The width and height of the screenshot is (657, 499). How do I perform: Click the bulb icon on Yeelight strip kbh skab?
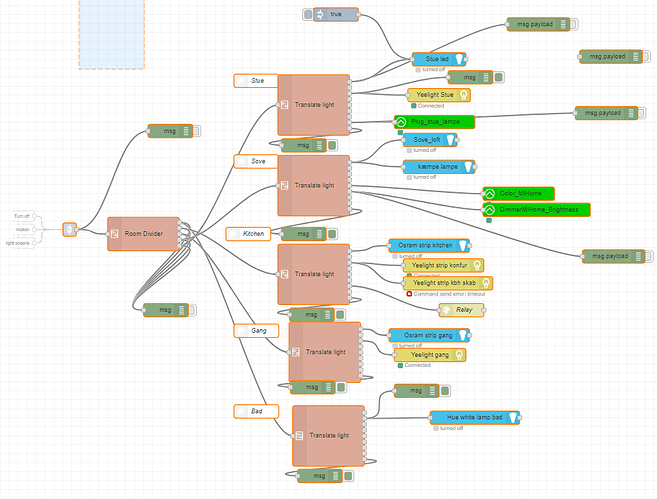[486, 283]
